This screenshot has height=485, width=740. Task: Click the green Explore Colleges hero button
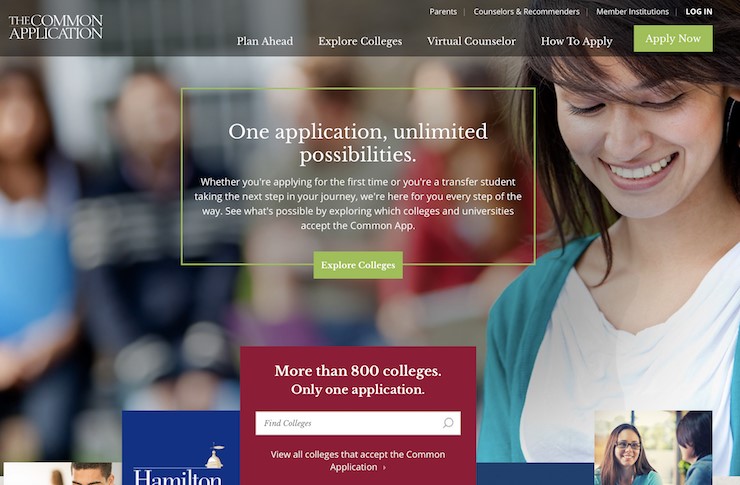358,265
